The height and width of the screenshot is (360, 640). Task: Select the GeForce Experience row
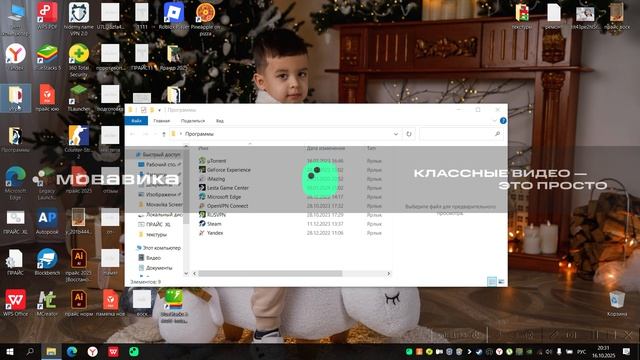291,170
